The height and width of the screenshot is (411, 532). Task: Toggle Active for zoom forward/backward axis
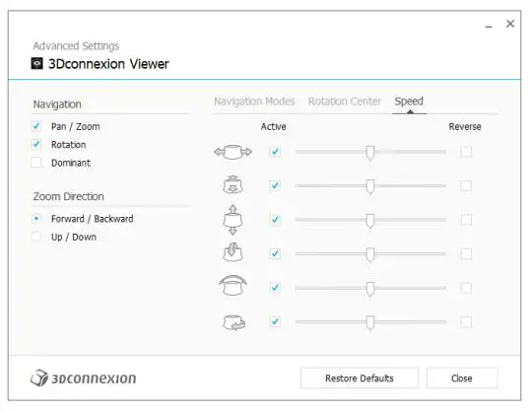[x=275, y=185]
